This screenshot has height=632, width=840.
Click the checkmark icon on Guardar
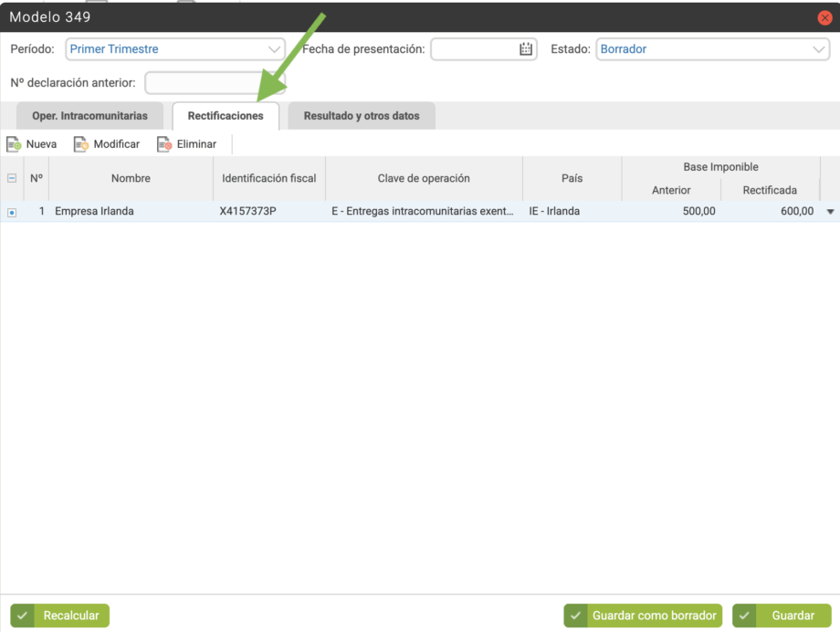747,616
